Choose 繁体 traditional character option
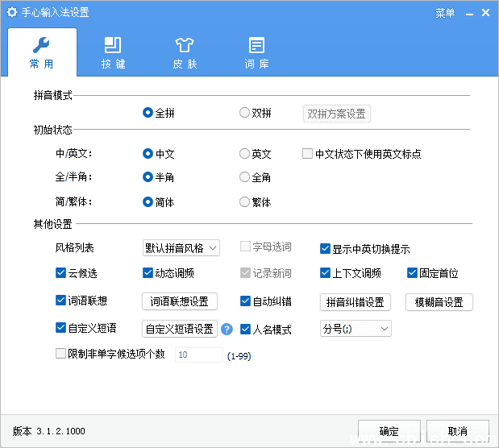499x448 pixels. [x=244, y=202]
